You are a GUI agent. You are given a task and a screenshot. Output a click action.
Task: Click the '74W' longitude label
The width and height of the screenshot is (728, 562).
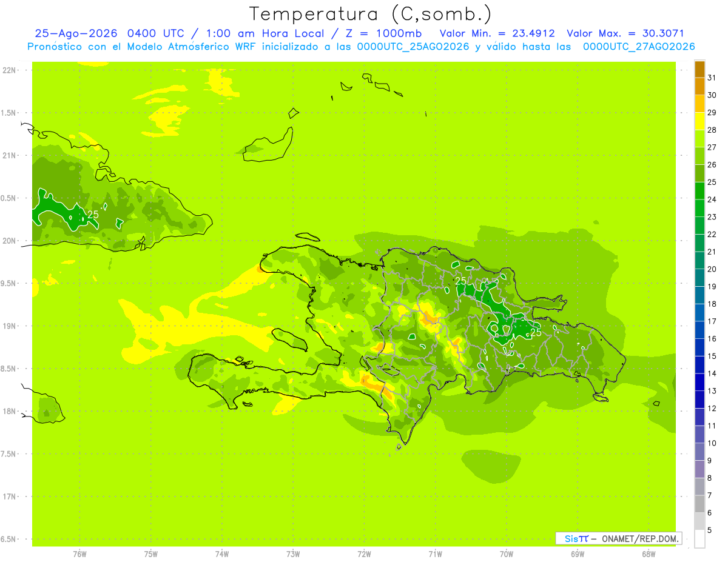click(221, 554)
